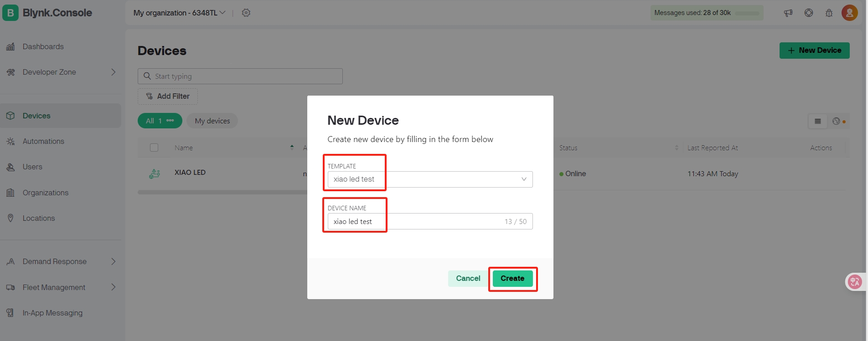Click the Fleet Management truck icon
Viewport: 868px width, 341px height.
click(x=10, y=287)
